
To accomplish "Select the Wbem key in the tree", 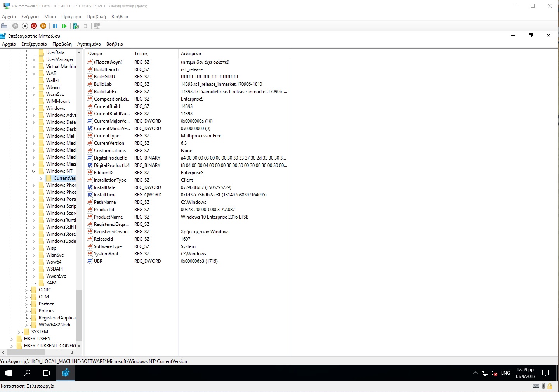I will tap(53, 87).
